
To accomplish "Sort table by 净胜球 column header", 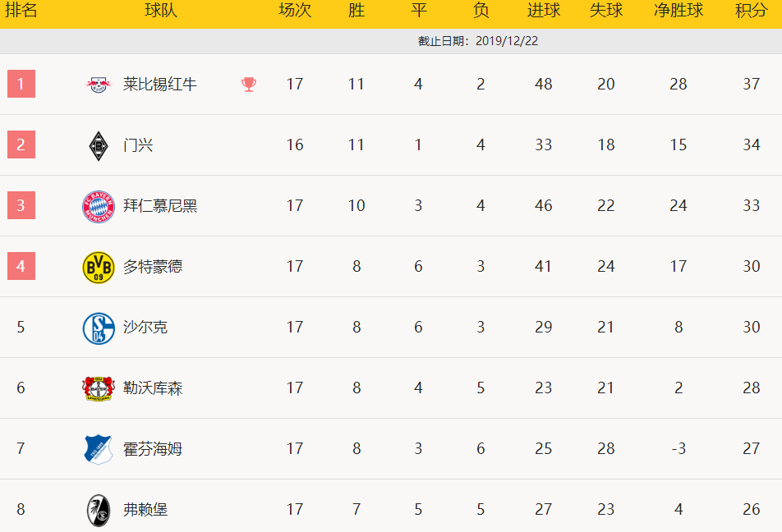I will (678, 10).
